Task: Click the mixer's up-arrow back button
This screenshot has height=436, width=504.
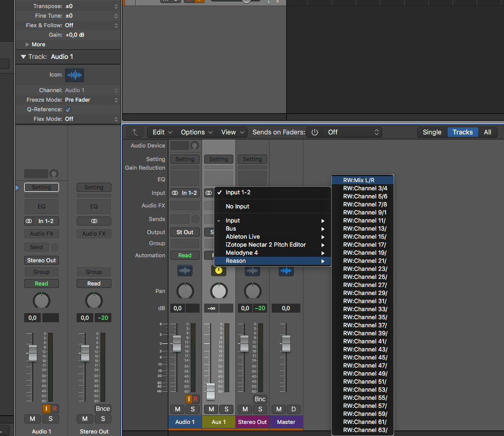Action: [x=135, y=132]
